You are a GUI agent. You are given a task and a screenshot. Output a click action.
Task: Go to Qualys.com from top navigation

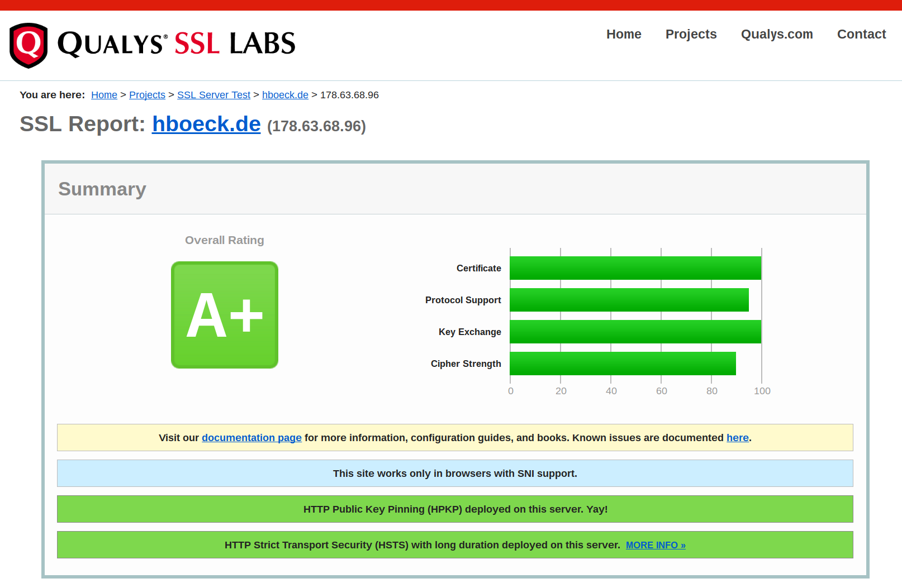pos(776,34)
